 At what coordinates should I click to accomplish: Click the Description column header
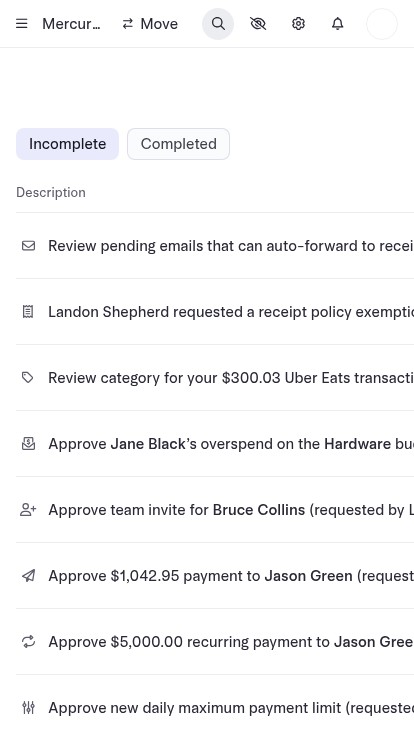click(x=51, y=192)
